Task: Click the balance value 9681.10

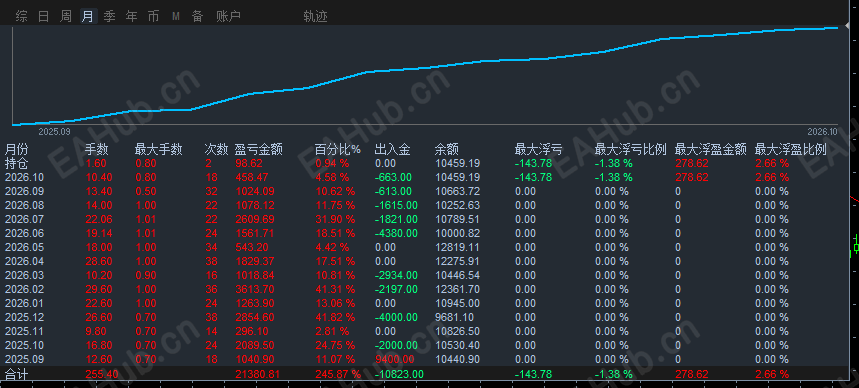Action: click(454, 317)
